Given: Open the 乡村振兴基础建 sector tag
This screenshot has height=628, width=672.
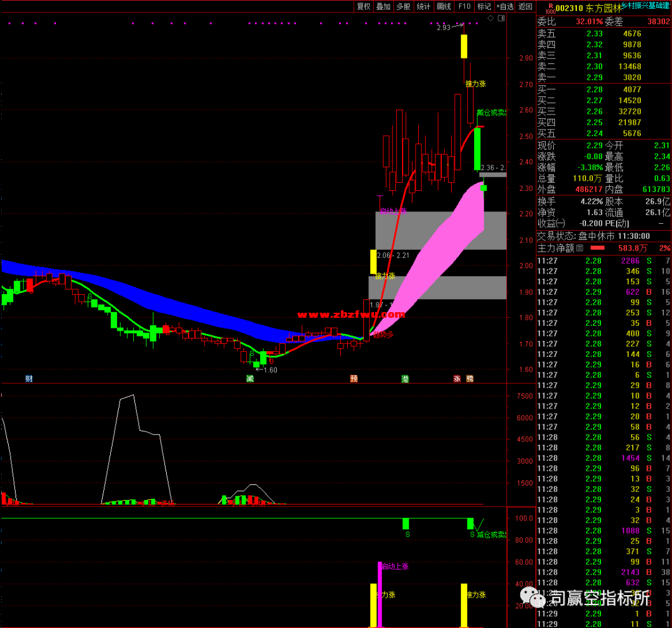Looking at the screenshot, I should pos(645,5).
